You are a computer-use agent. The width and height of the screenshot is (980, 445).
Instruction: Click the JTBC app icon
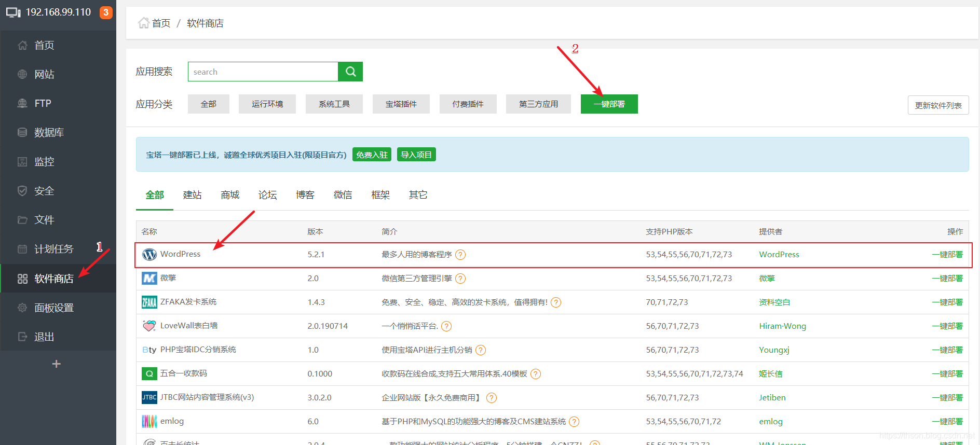pyautogui.click(x=149, y=397)
